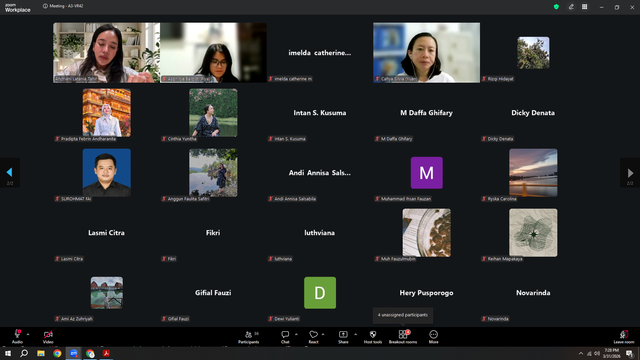Click the Share screen icon

343,334
